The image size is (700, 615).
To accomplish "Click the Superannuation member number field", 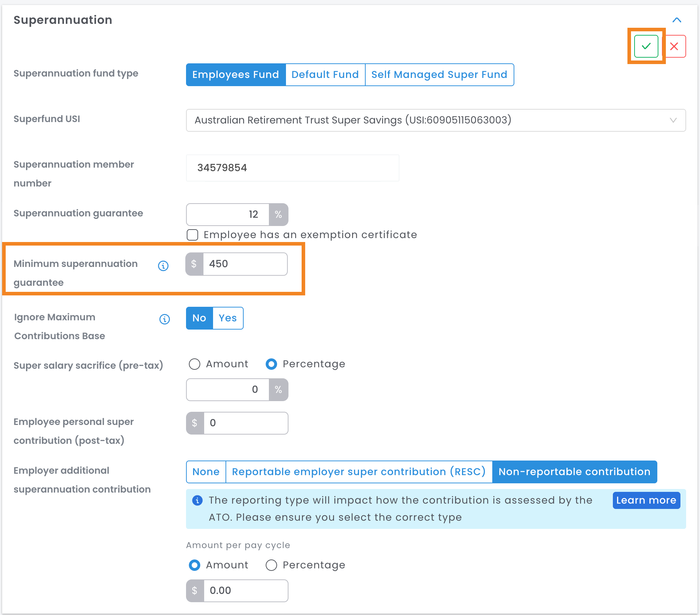I will click(292, 168).
